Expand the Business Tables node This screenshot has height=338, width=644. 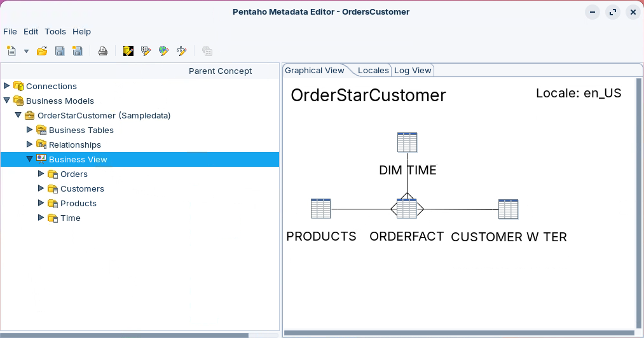[30, 130]
